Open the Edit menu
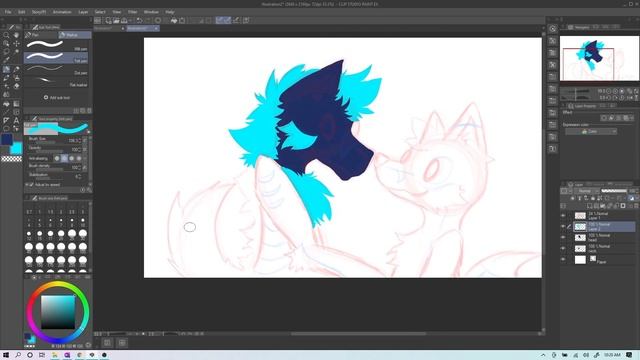The width and height of the screenshot is (640, 360). 22,12
